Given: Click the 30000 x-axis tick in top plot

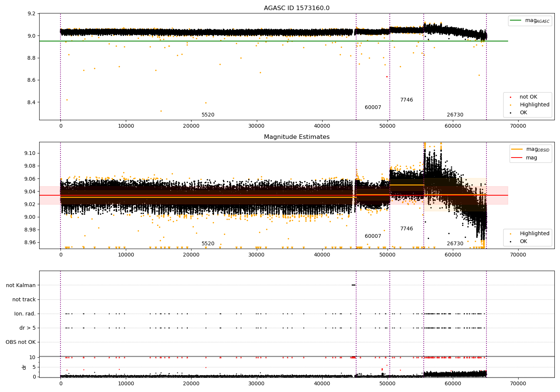Looking at the screenshot, I should [x=257, y=126].
